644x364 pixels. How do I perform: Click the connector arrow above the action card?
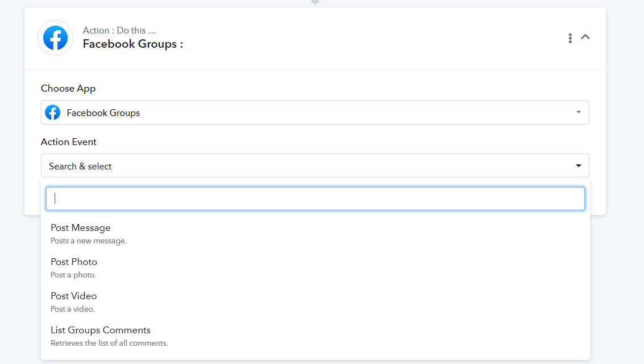click(315, 3)
